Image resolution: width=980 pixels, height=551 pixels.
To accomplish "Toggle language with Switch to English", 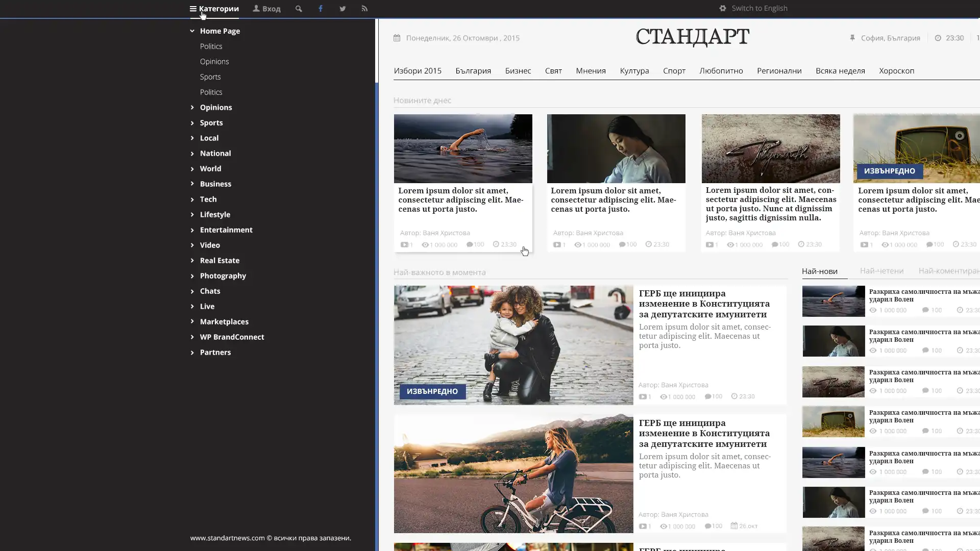I will tap(759, 8).
